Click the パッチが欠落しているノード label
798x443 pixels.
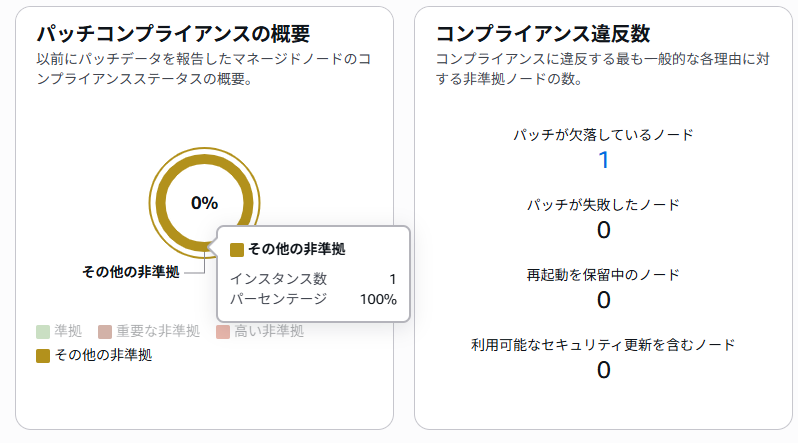603,134
